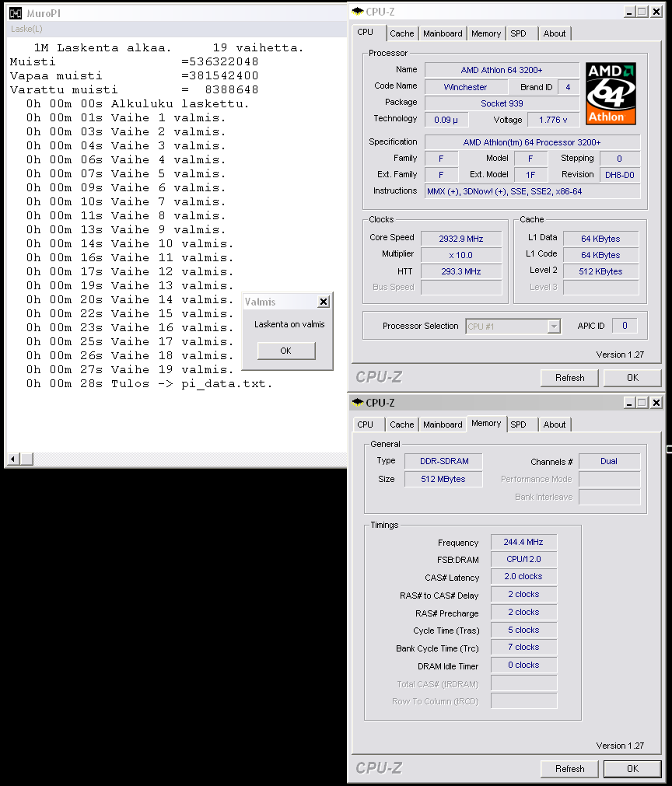672x786 pixels.
Task: Click Multiplier value x 10.0
Action: (x=461, y=255)
